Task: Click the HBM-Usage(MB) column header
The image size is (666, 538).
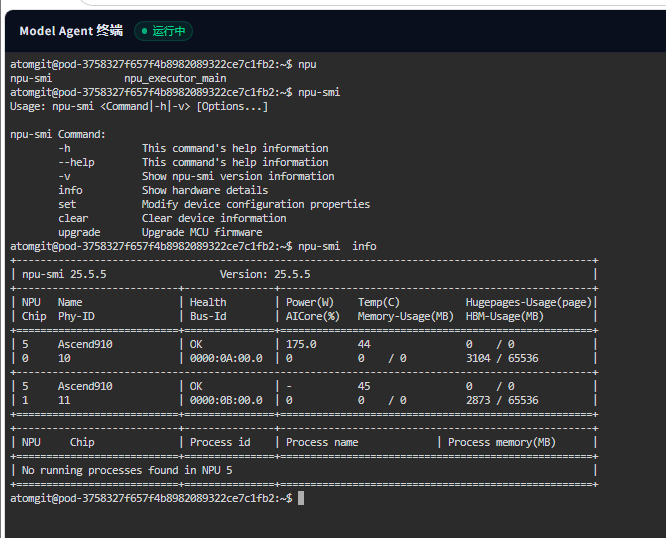Action: click(505, 316)
